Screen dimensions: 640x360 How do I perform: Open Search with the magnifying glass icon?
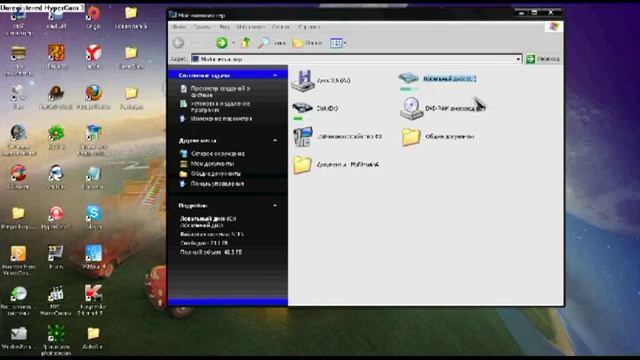264,42
